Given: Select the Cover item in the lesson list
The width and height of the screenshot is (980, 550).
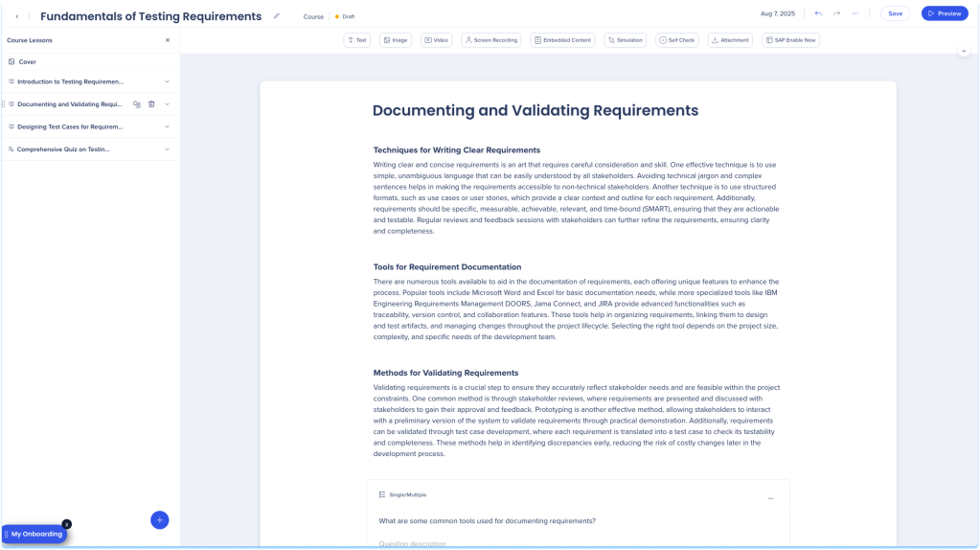Looking at the screenshot, I should [x=28, y=61].
